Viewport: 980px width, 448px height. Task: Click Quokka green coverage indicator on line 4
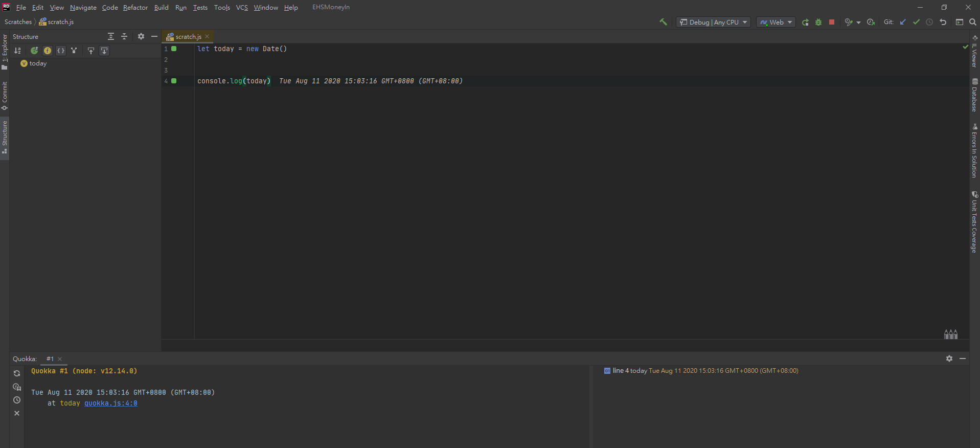pyautogui.click(x=174, y=81)
